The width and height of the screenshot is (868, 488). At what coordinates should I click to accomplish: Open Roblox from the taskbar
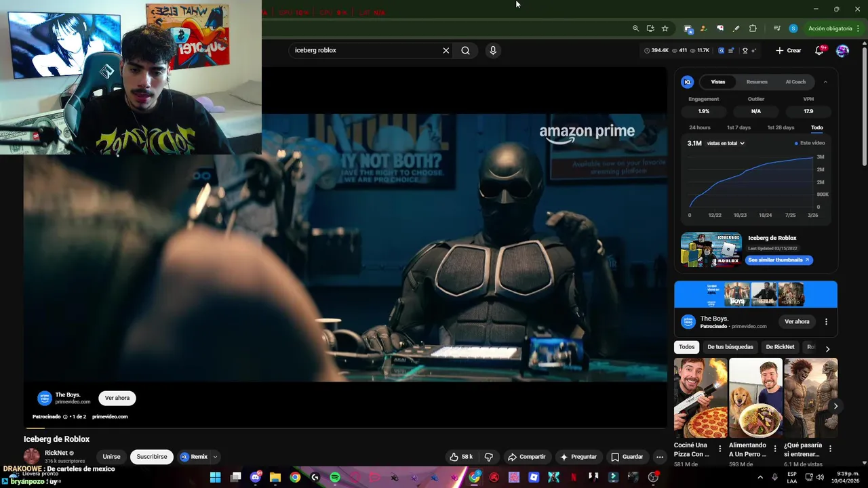(534, 477)
